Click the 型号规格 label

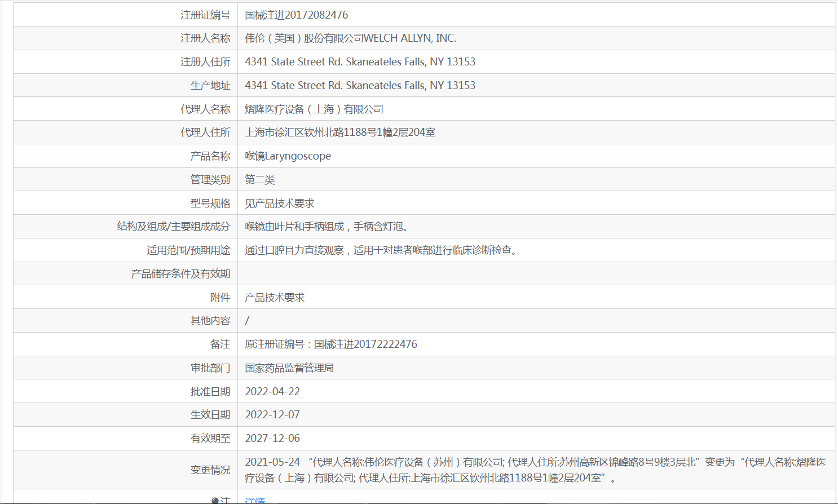210,204
